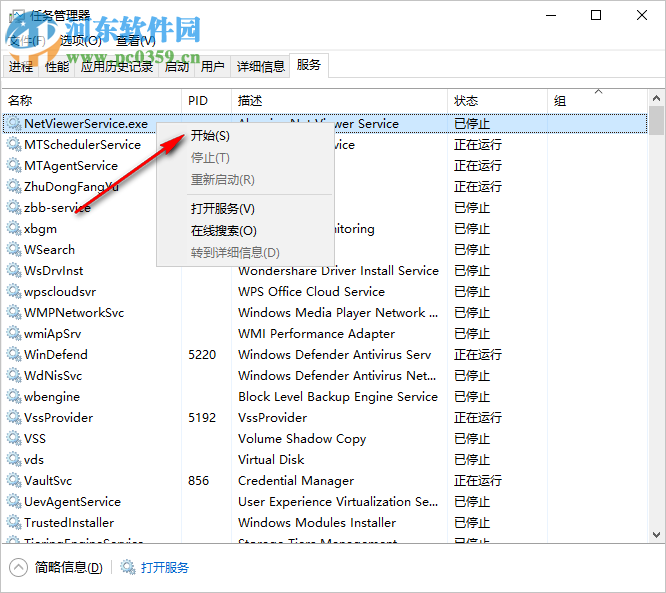666x593 pixels.
Task: Click the description "Wondershare Driver Install Service"
Action: (338, 271)
